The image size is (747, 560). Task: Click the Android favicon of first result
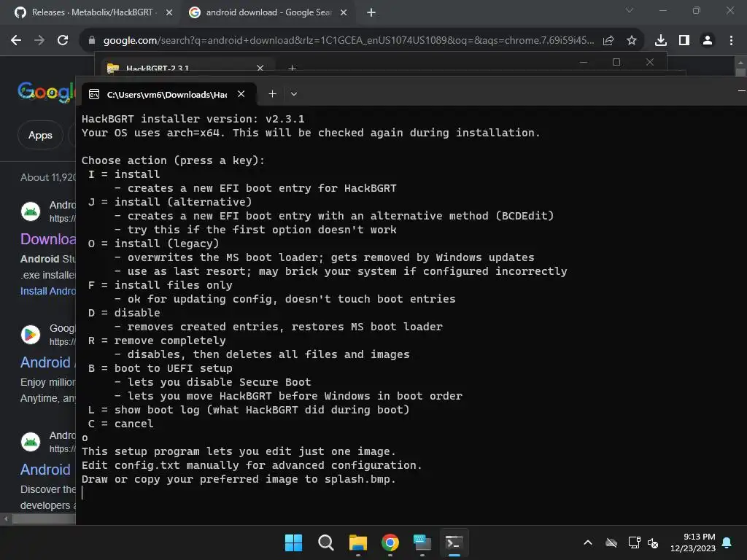(31, 211)
